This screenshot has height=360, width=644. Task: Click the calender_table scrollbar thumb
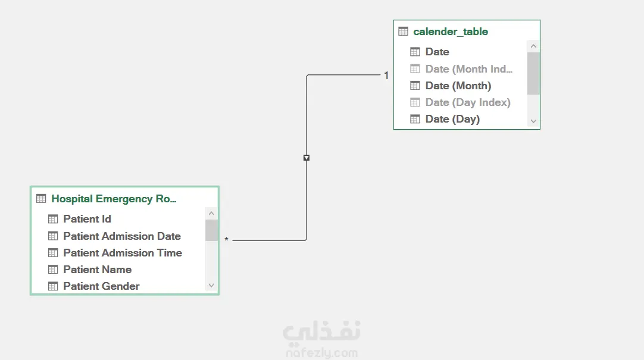[533, 73]
